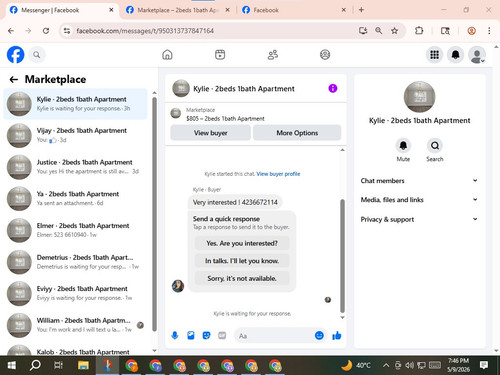This screenshot has width=500, height=375.
Task: Attach a file with the photo icon
Action: (191, 335)
